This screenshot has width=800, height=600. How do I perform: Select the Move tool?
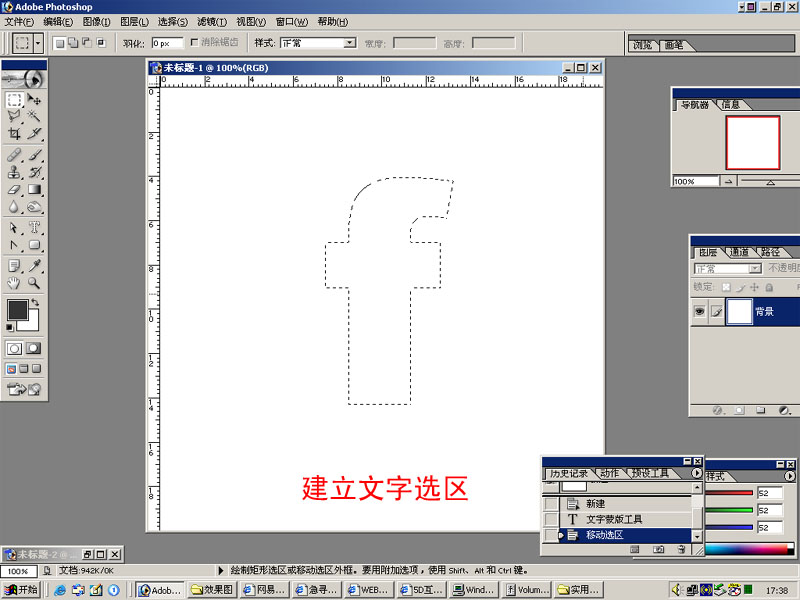tap(34, 99)
